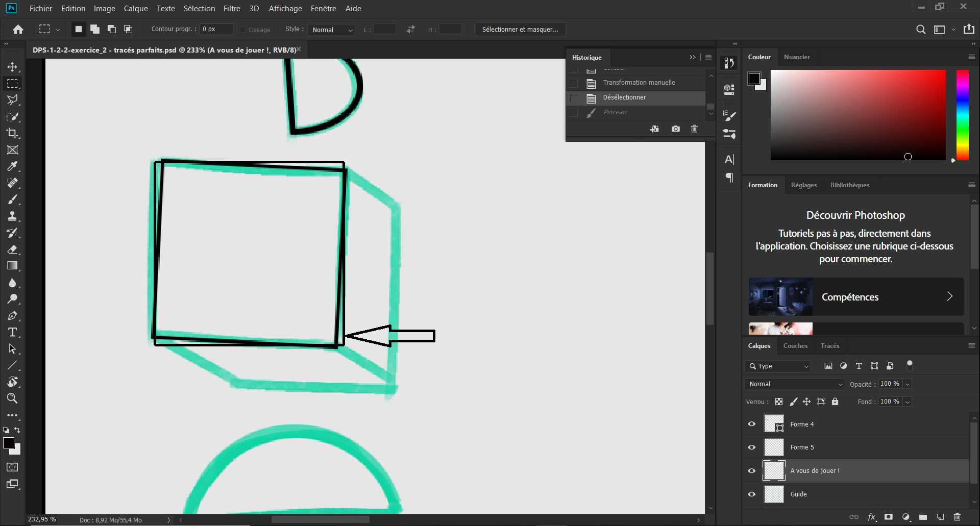
Task: Open the layer blend mode dropdown
Action: coord(795,384)
